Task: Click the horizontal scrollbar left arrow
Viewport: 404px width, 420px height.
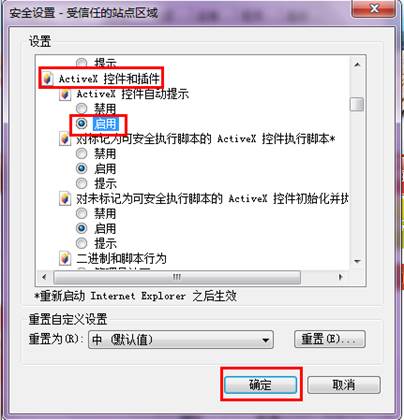Action: pos(45,277)
